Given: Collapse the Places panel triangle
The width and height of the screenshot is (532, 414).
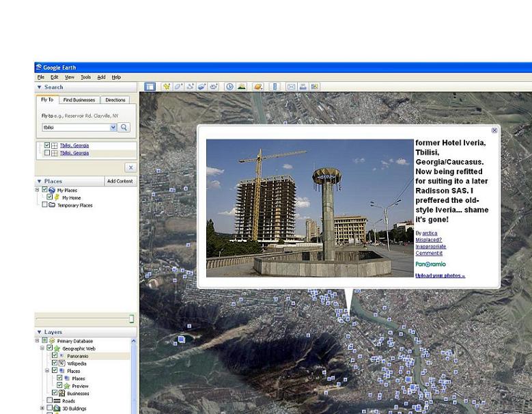Looking at the screenshot, I should [40, 181].
